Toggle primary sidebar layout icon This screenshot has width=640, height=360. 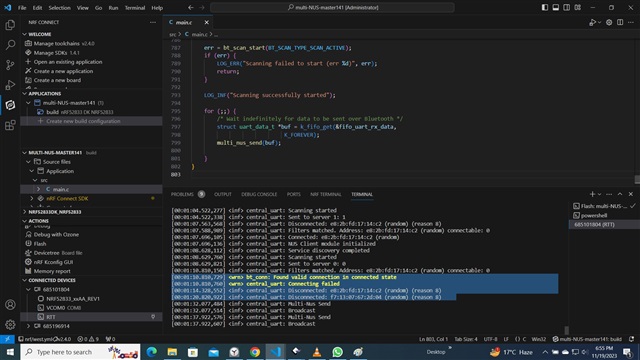click(x=545, y=7)
